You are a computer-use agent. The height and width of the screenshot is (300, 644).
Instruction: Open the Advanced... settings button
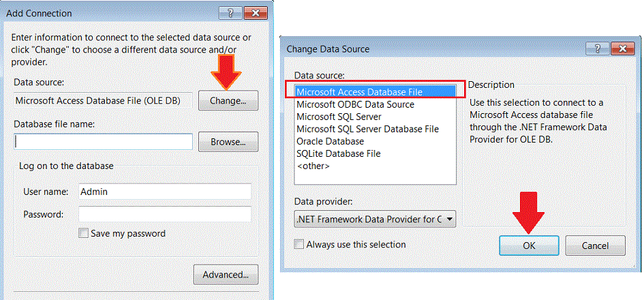point(226,274)
